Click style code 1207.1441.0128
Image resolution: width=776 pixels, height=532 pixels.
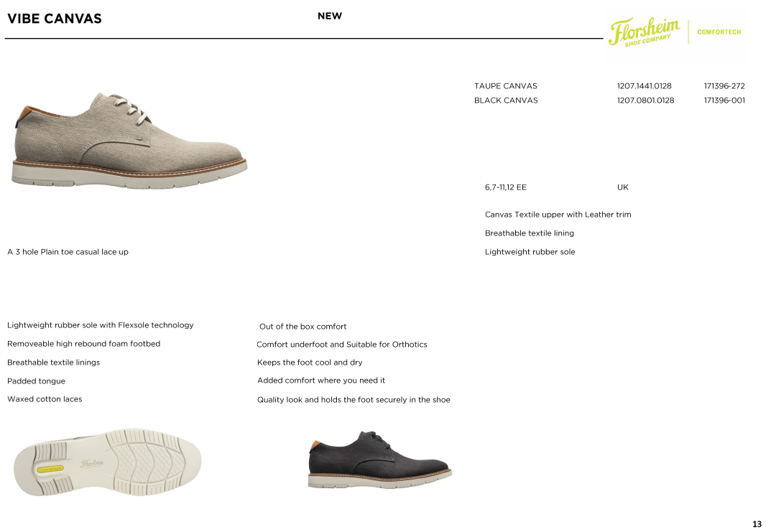[x=645, y=86]
